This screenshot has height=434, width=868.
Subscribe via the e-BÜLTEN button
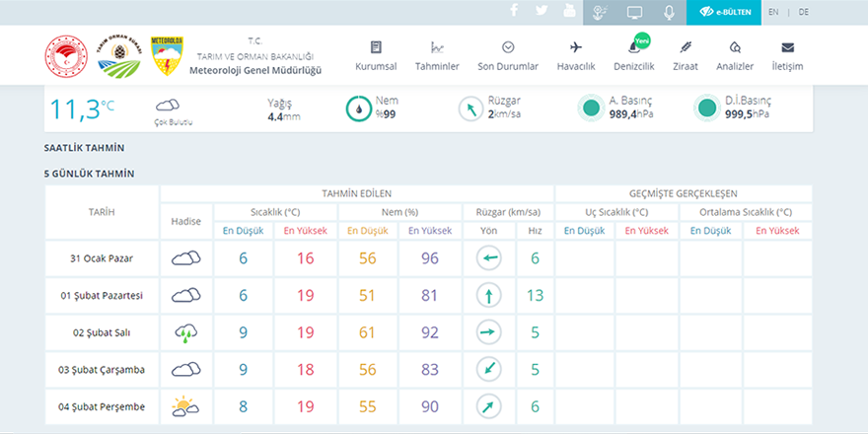pos(725,12)
